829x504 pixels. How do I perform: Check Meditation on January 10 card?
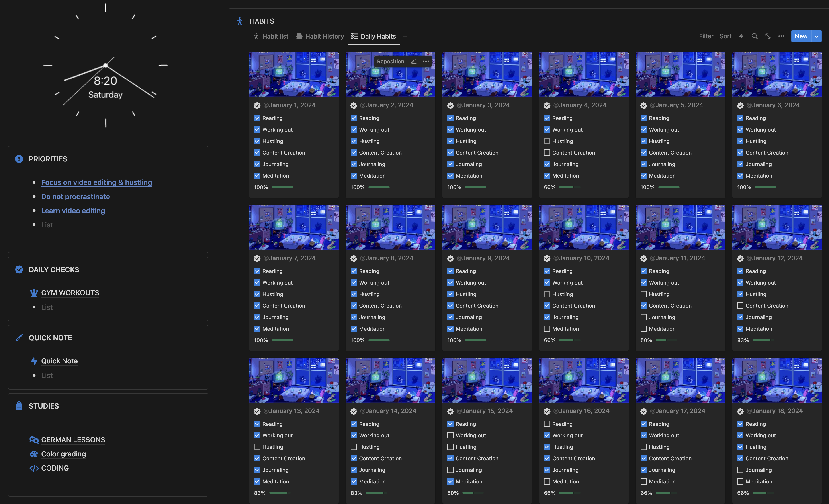coord(547,328)
